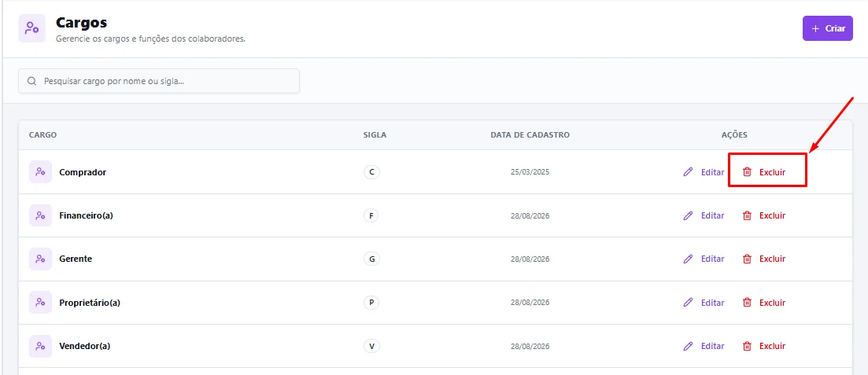Click the magnifier icon in search box
Image resolution: width=868 pixels, height=375 pixels.
32,81
